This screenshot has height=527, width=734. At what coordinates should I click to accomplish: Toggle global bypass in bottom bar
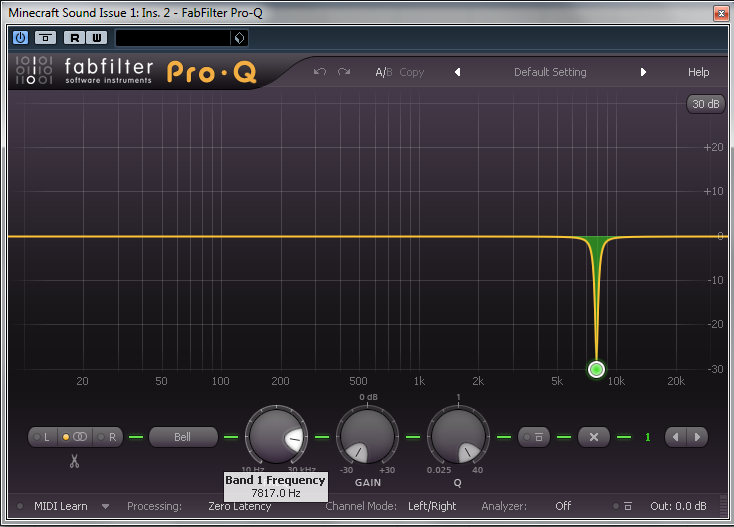(623, 506)
